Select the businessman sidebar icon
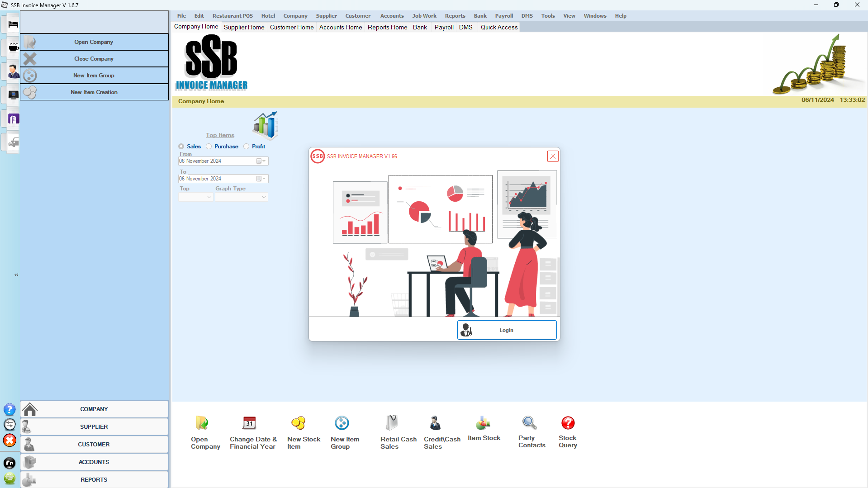868x488 pixels. tap(13, 71)
